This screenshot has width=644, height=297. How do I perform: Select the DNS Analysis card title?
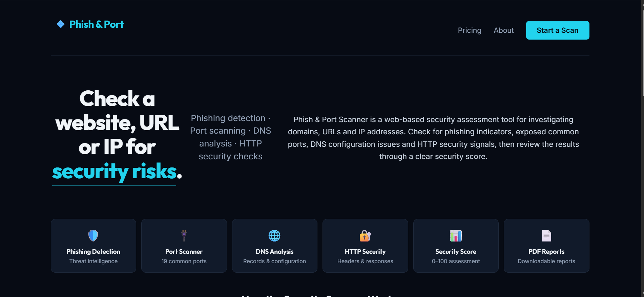click(275, 252)
